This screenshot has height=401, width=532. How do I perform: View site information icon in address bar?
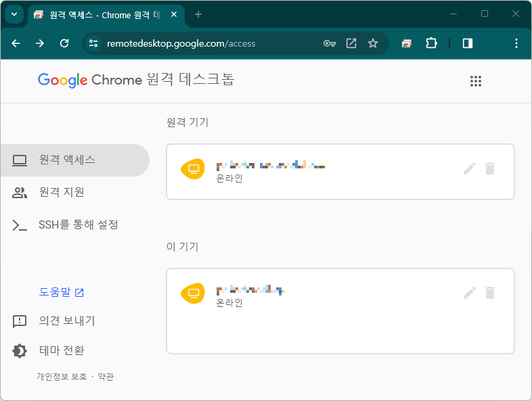93,43
